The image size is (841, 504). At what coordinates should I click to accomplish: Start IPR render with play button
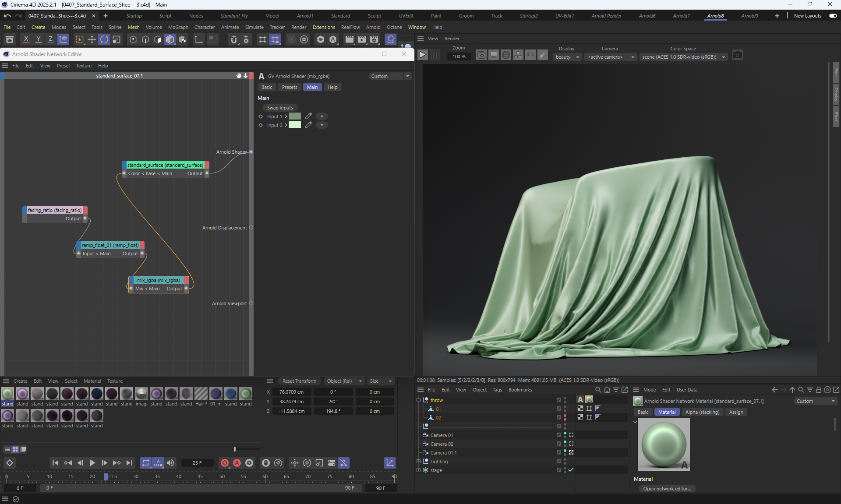tap(422, 55)
